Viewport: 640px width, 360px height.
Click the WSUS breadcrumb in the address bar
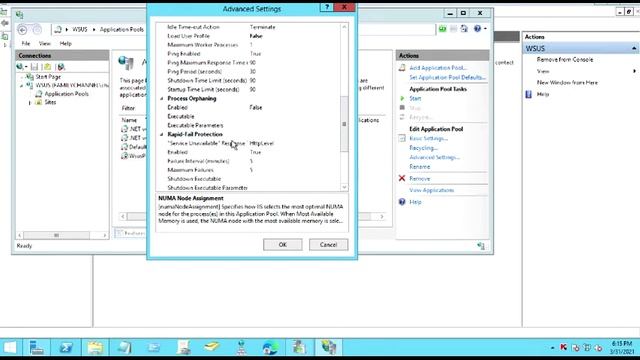click(80, 29)
